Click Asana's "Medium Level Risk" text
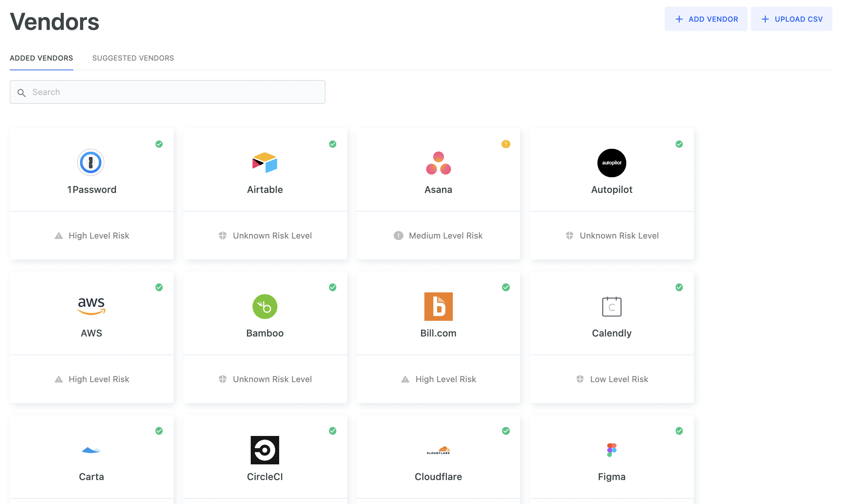 point(446,236)
